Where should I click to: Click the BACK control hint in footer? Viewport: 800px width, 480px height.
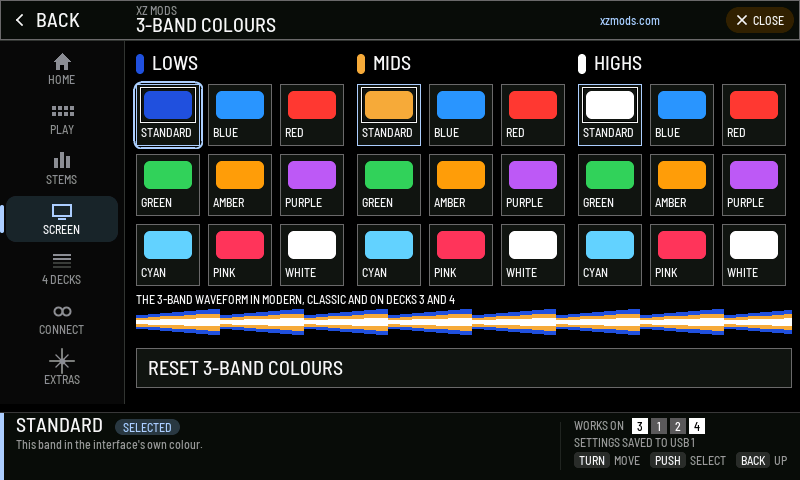[753, 461]
